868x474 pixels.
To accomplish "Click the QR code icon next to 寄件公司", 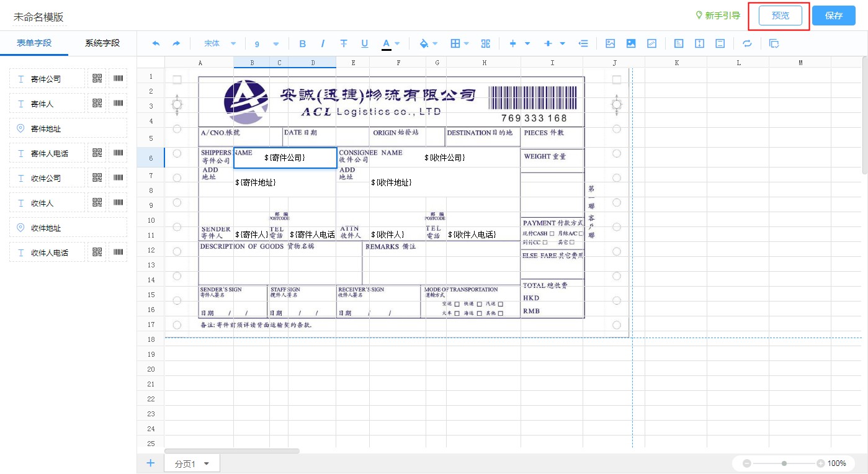I will click(97, 79).
